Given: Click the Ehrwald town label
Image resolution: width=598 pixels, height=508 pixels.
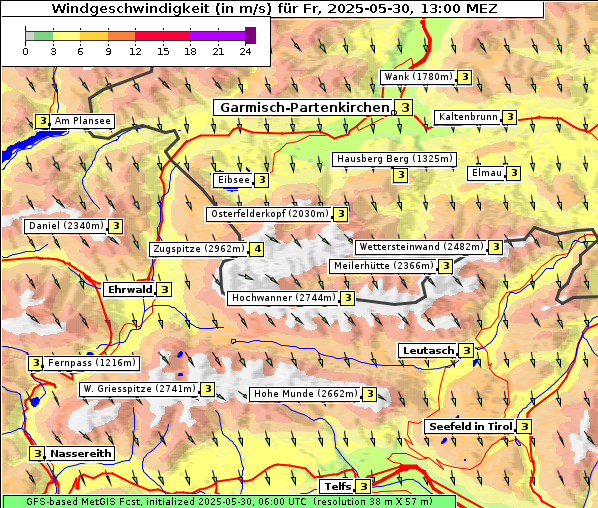Looking at the screenshot, I should [130, 289].
